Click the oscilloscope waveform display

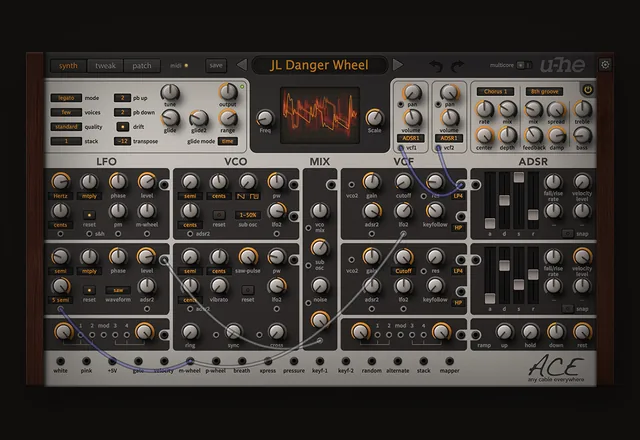320,115
